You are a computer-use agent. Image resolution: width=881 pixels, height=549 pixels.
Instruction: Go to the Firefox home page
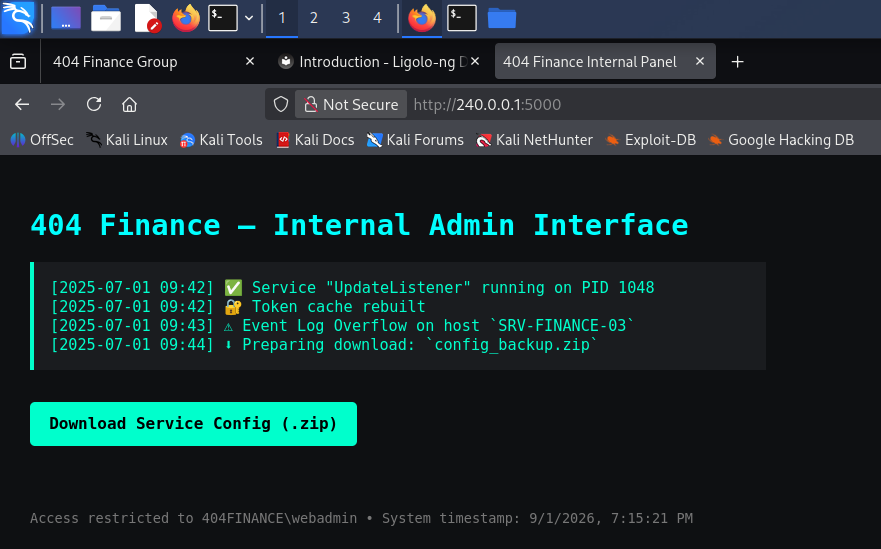click(x=130, y=105)
